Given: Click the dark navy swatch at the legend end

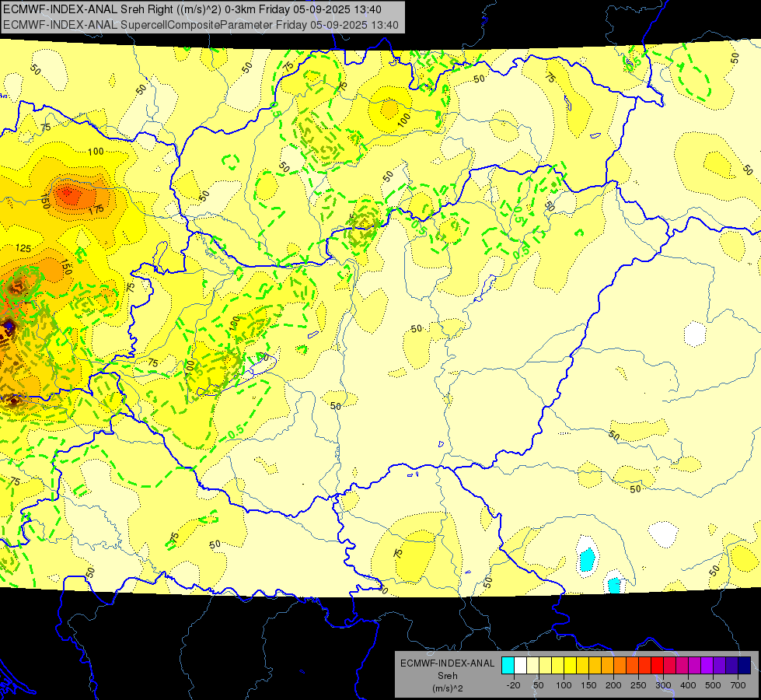Looking at the screenshot, I should tap(745, 665).
